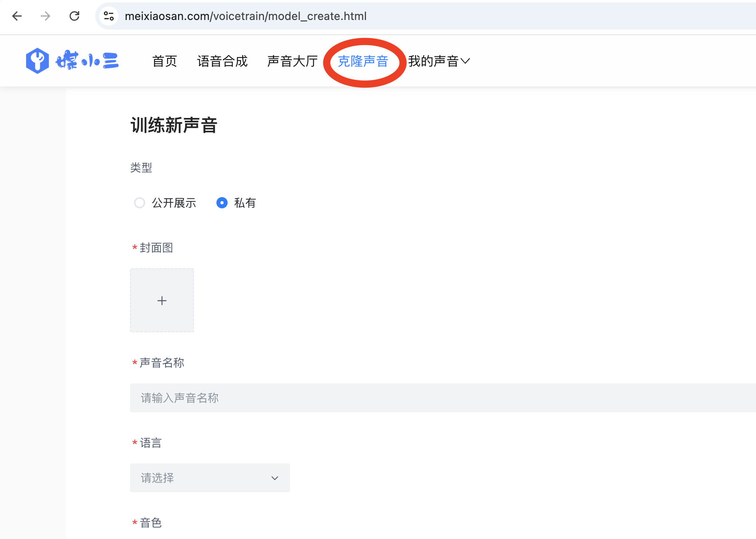The image size is (756, 539).
Task: Click the URL address bar text
Action: click(x=246, y=16)
